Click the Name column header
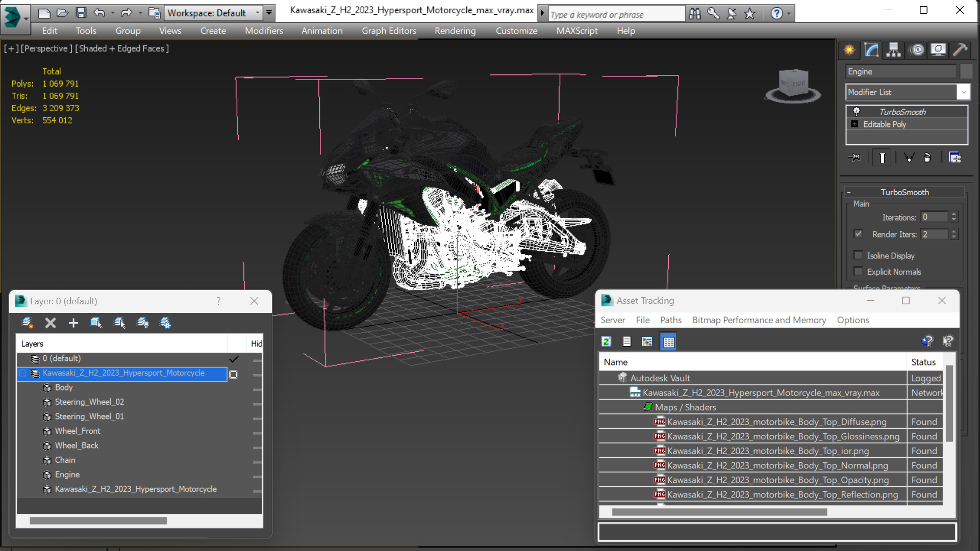 click(x=752, y=362)
